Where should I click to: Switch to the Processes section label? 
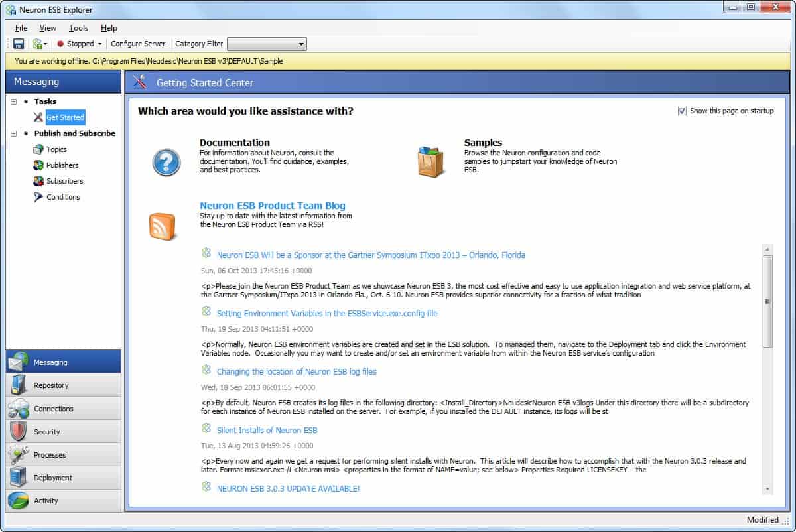[50, 455]
